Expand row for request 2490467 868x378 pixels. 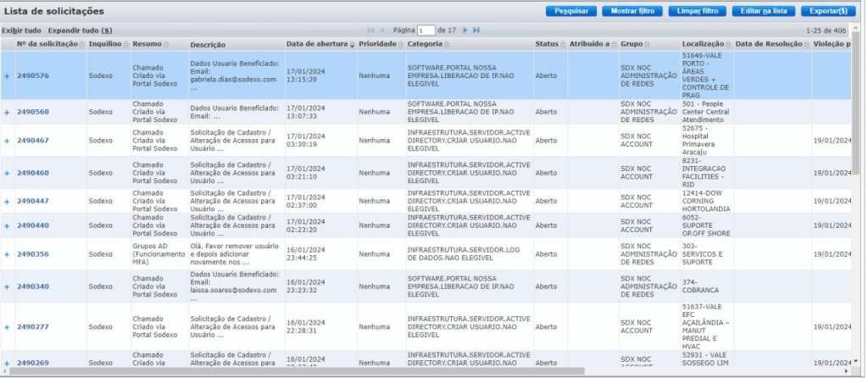[x=7, y=140]
